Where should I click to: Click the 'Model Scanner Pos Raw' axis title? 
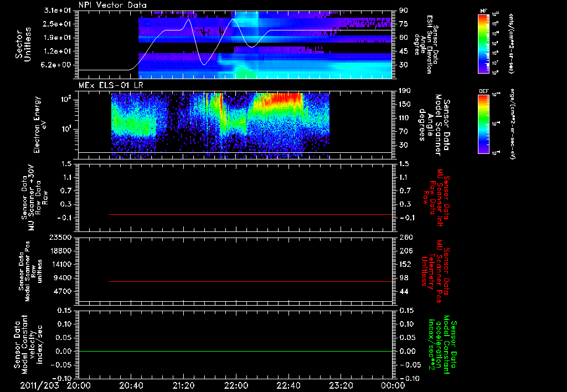tap(30, 271)
